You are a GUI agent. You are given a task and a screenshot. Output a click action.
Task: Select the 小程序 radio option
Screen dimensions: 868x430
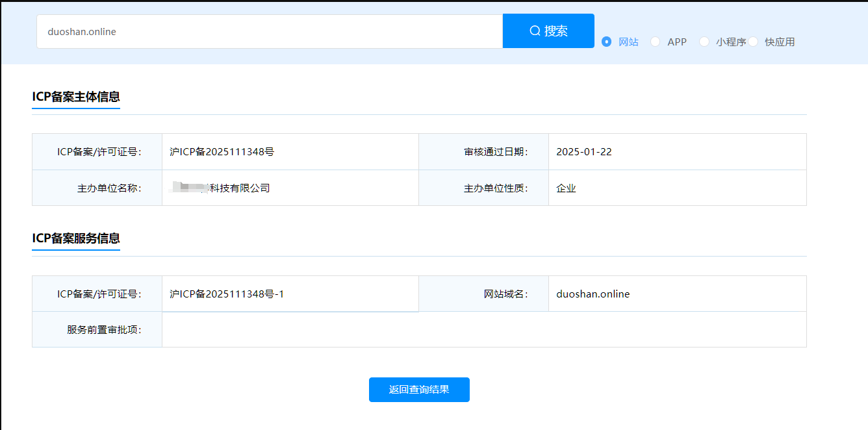click(704, 42)
